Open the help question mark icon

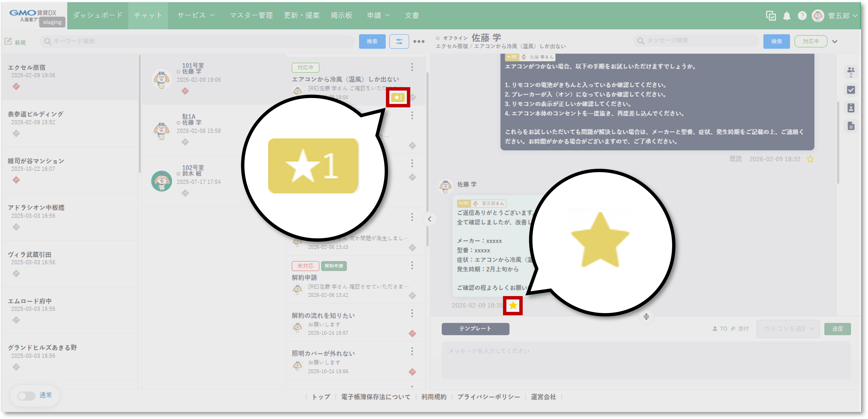pos(802,16)
